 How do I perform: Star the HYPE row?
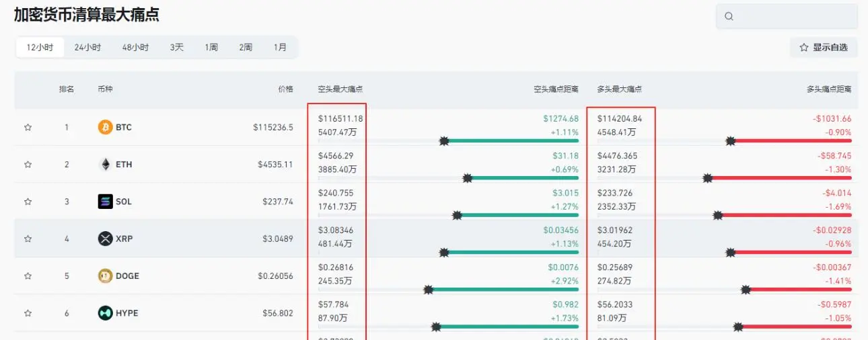28,313
